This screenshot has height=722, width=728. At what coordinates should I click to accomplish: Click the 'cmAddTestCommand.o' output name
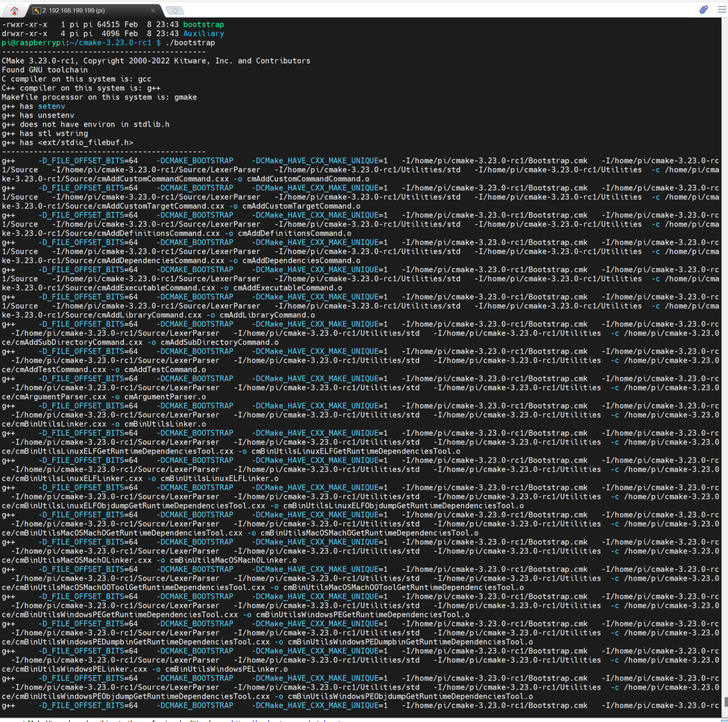click(x=165, y=370)
